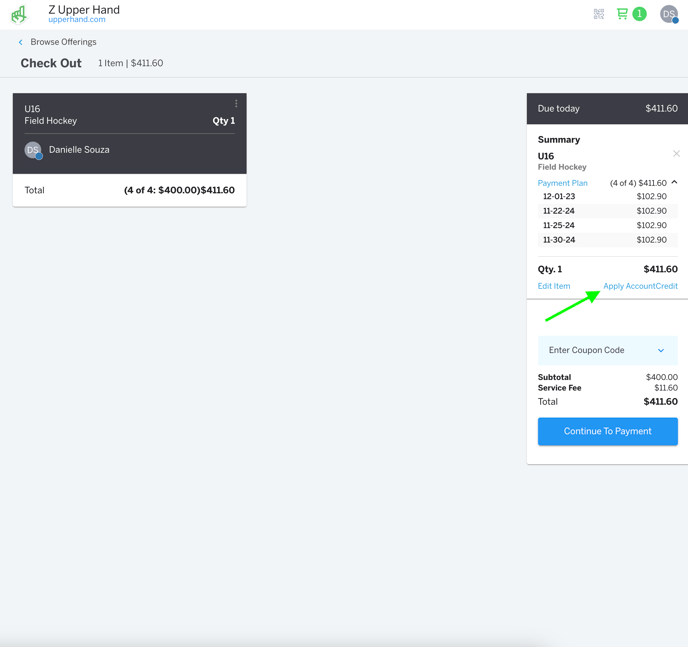The width and height of the screenshot is (688, 647).
Task: Collapse the payment plan schedule chevron
Action: coord(675,183)
